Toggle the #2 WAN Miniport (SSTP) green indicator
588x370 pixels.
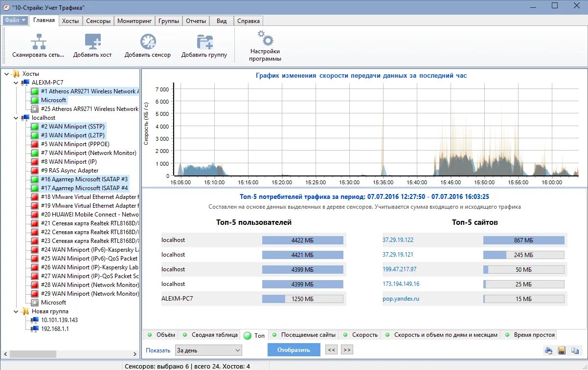(x=35, y=127)
